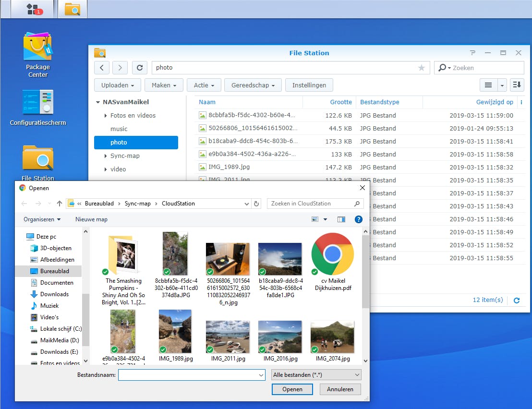
Task: Toggle the preview pane in Openen dialog
Action: [341, 219]
